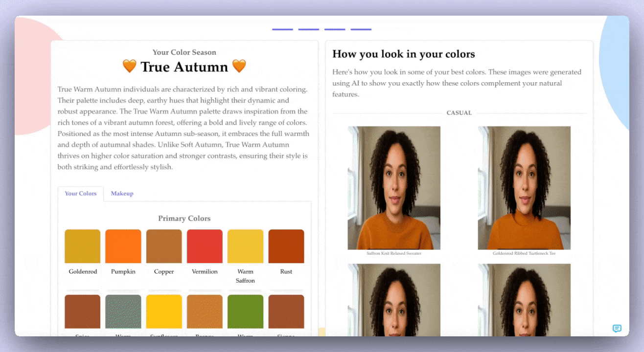Click the gray swatch in second row
Viewport: 644px width, 352px height.
point(123,311)
